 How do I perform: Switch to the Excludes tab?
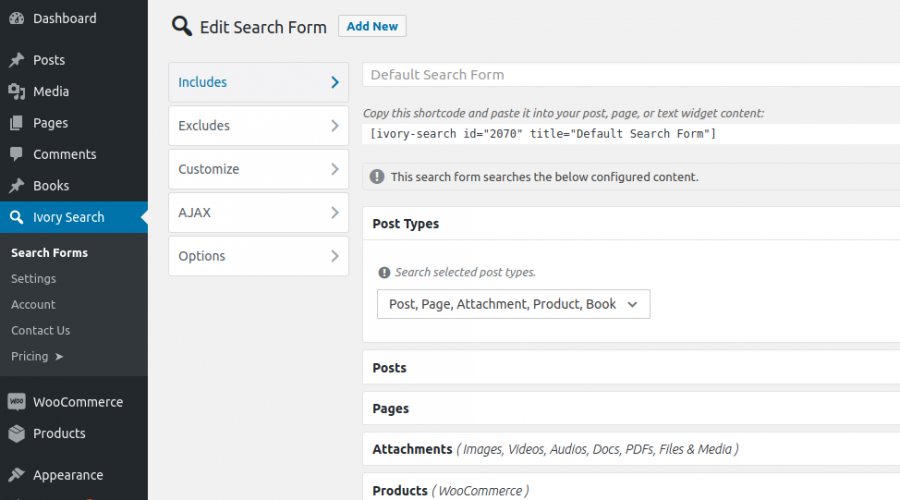pos(258,126)
